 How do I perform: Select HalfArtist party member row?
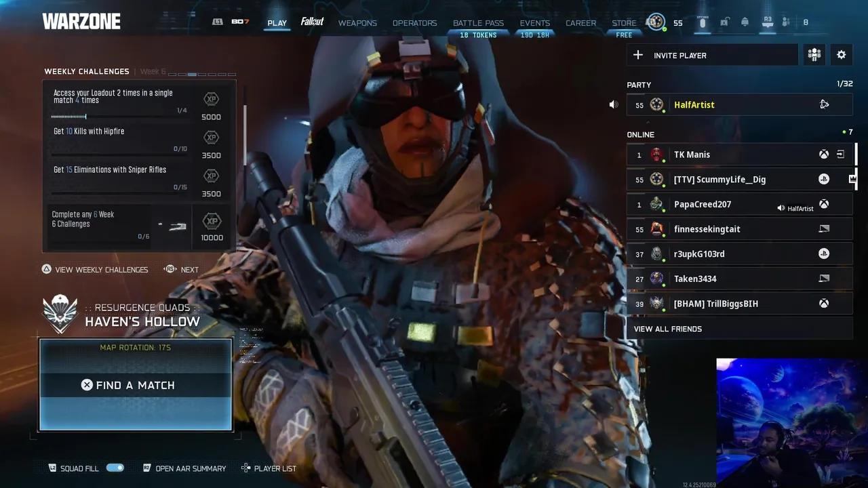pyautogui.click(x=739, y=104)
